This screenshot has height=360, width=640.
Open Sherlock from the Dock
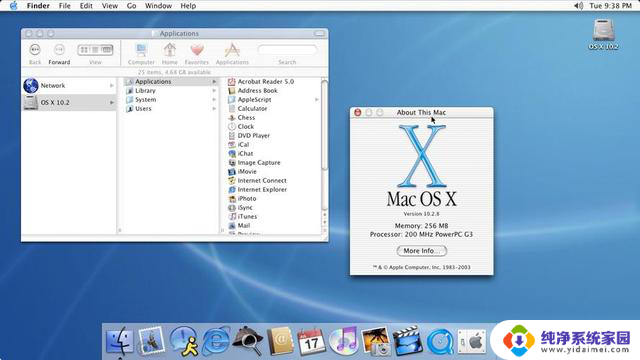(248, 341)
